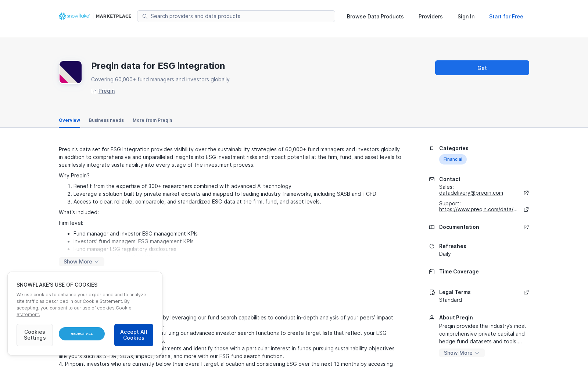Image resolution: width=588 pixels, height=368 pixels.
Task: Open external link icon for support URL
Action: (x=526, y=209)
